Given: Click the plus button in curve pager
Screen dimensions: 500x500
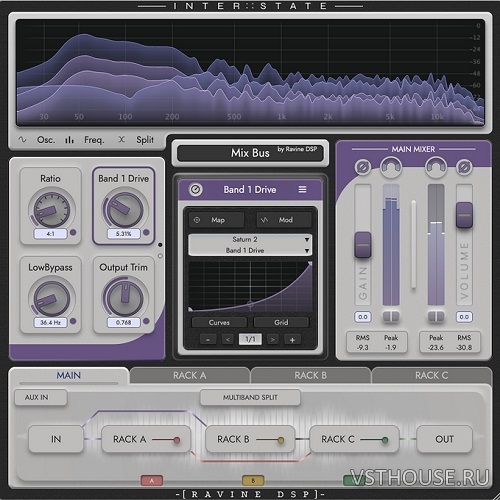Looking at the screenshot, I should [292, 340].
